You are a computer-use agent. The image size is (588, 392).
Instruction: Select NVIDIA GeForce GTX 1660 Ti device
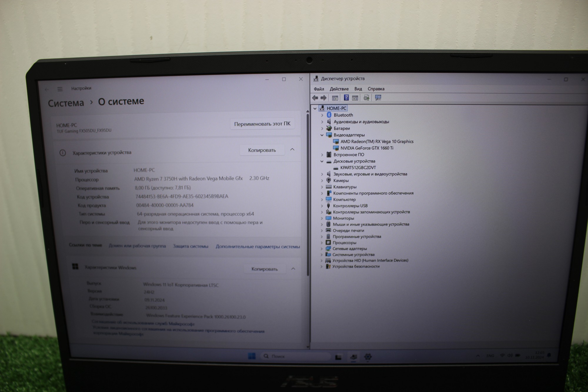click(x=367, y=148)
